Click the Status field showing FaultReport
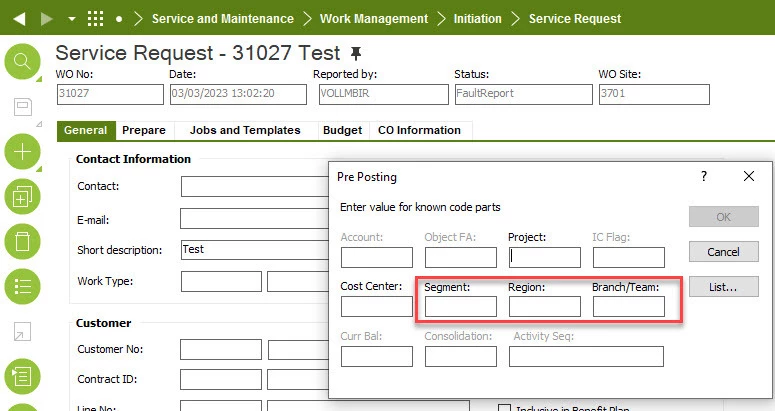 coord(523,94)
